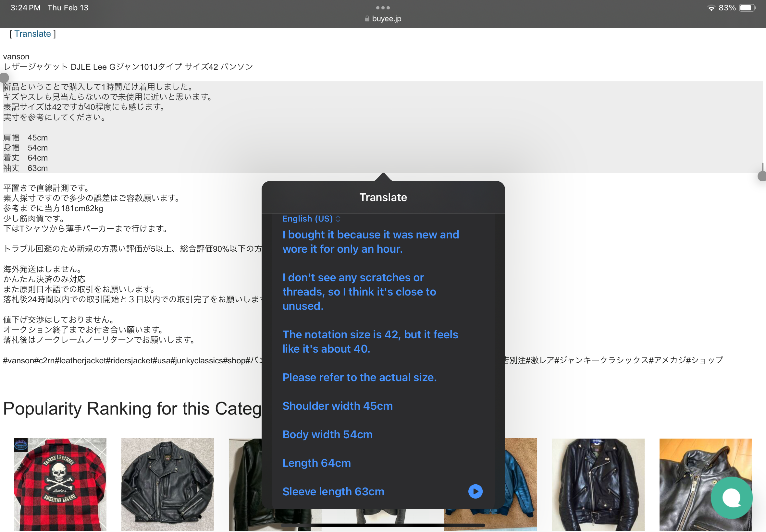Tap the home indicator bar at bottom
This screenshot has height=532, width=766.
(383, 525)
